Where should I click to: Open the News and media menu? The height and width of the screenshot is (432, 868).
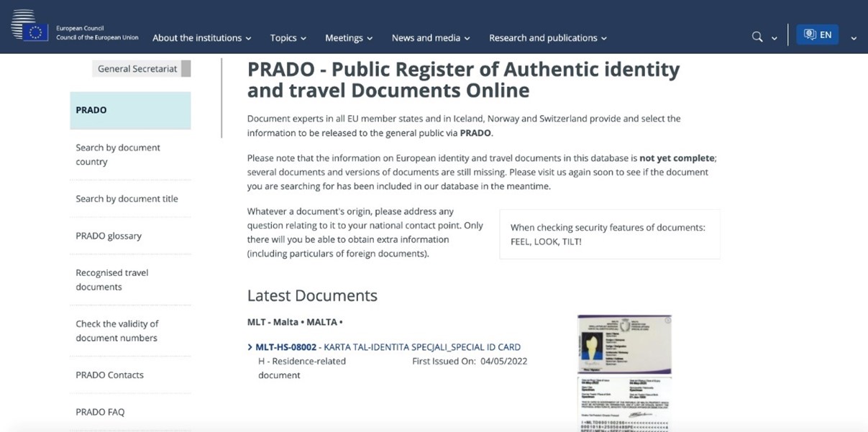pyautogui.click(x=431, y=37)
